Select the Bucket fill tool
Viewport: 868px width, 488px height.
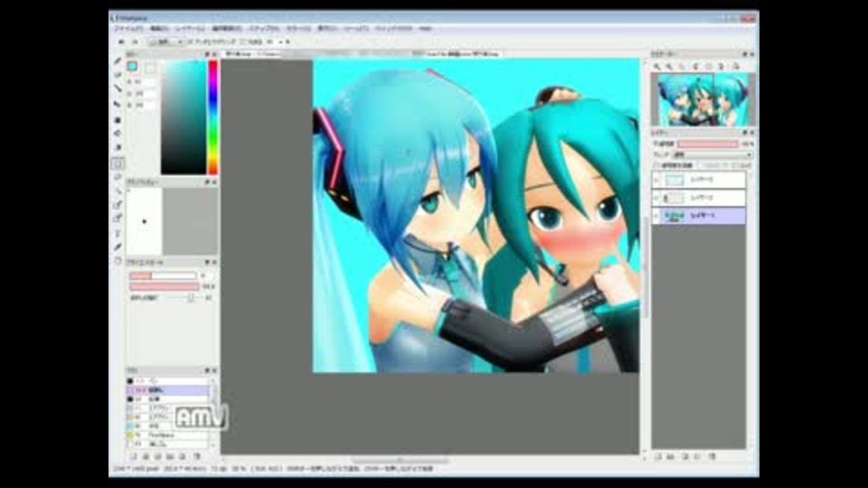118,134
